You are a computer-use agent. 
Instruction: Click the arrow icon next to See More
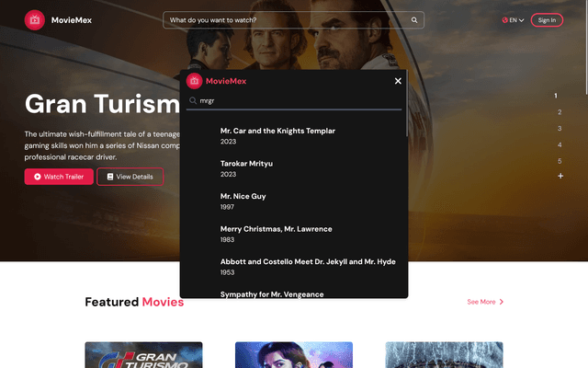pyautogui.click(x=501, y=302)
